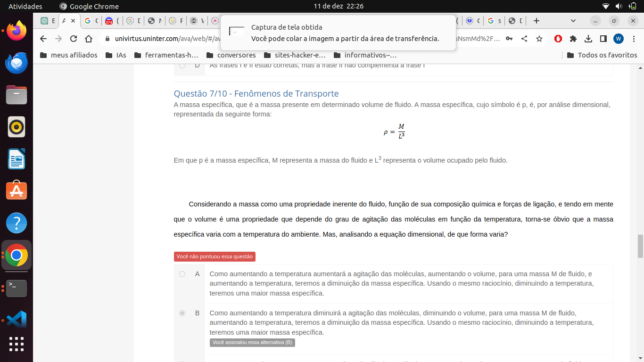Click the density formula ρ = M/L³

394,132
